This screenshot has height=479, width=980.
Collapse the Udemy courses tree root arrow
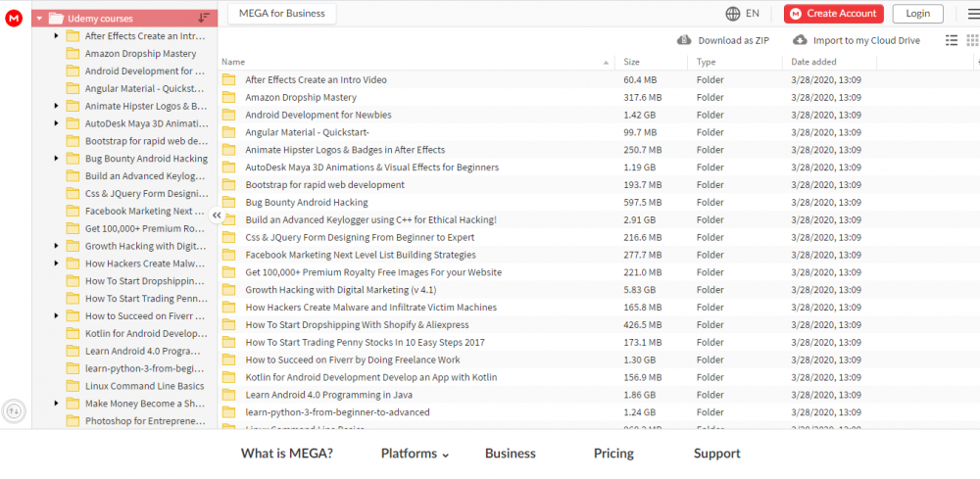(39, 19)
